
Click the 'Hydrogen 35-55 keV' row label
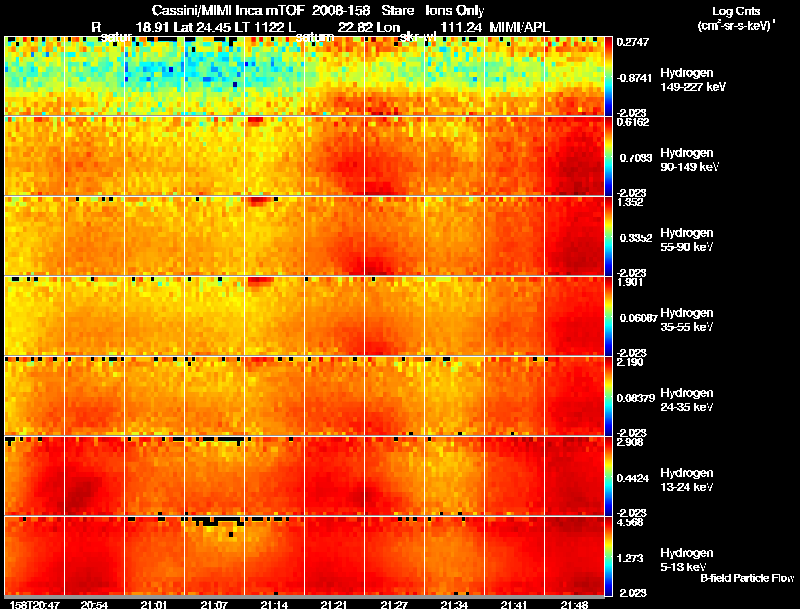click(687, 320)
